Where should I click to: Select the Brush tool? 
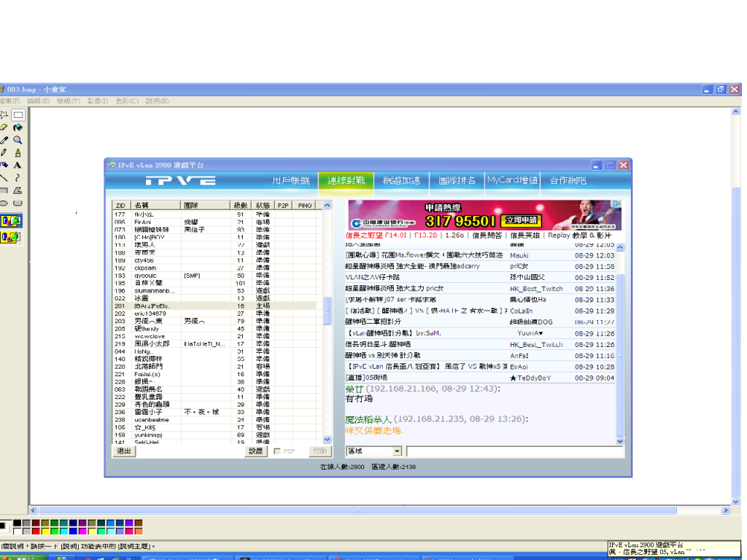coord(18,152)
